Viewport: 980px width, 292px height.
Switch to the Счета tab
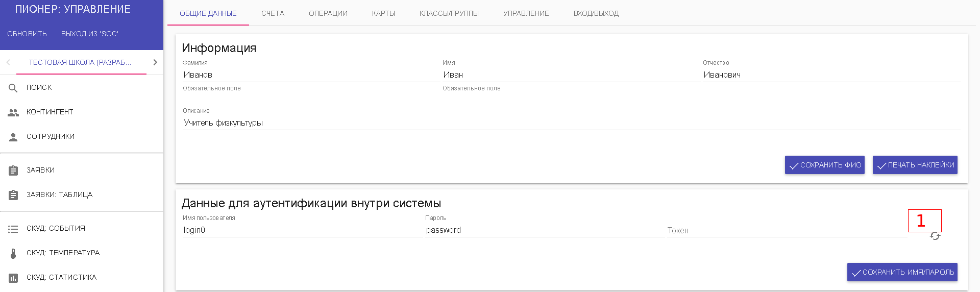[273, 13]
